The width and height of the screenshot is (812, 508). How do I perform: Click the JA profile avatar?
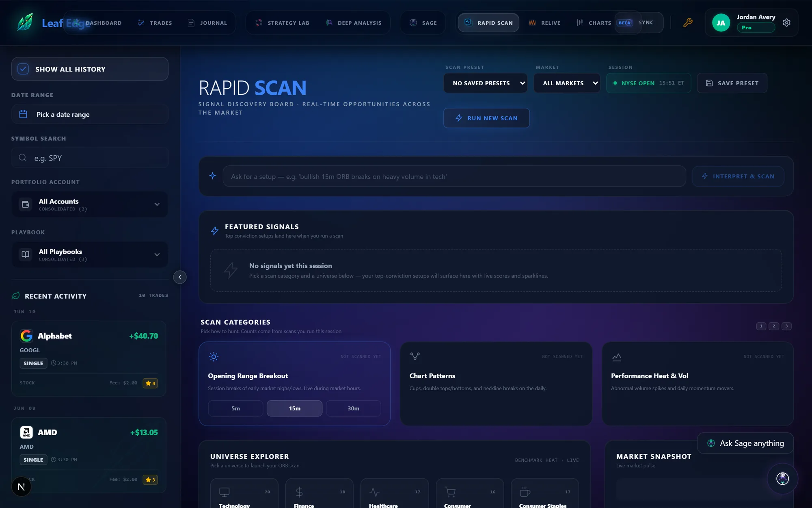[x=721, y=23]
